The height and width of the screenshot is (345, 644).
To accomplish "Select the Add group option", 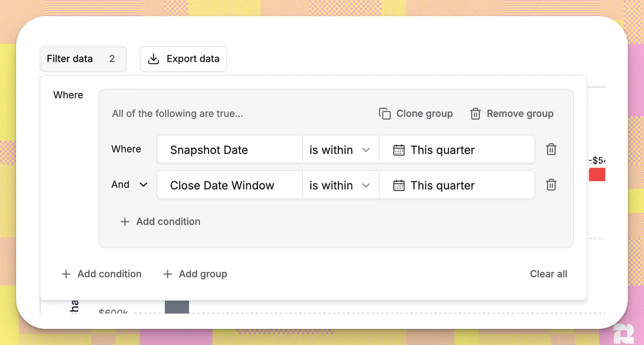I will pos(195,274).
